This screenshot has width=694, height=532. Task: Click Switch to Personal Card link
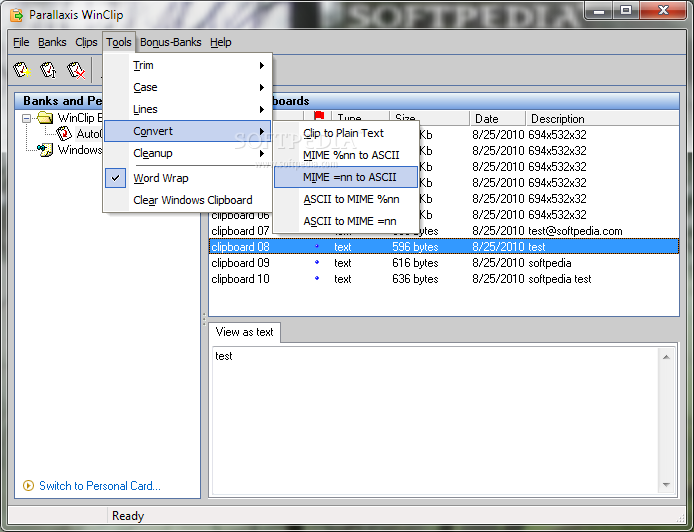click(x=100, y=486)
